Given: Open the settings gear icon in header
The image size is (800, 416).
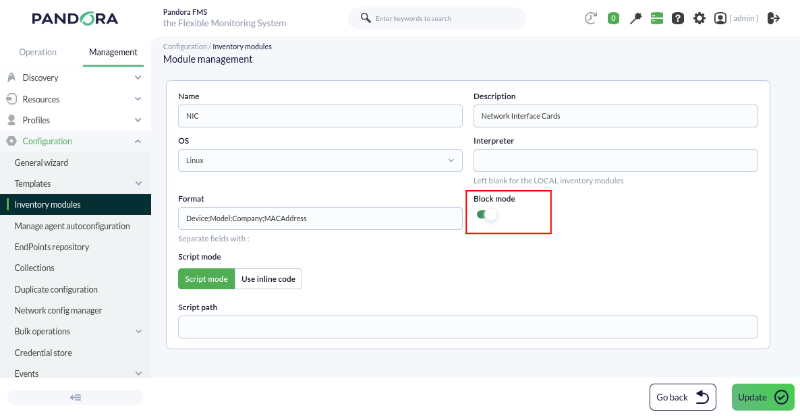Looking at the screenshot, I should [699, 18].
